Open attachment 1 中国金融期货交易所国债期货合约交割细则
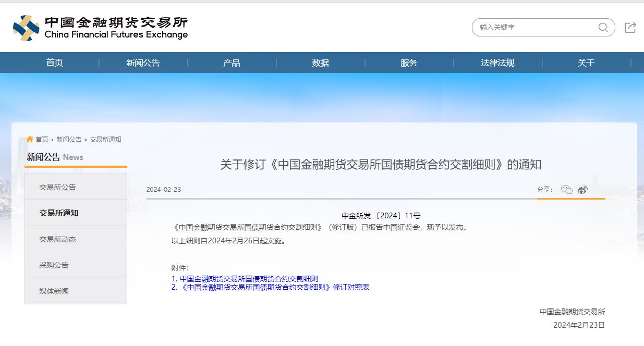644x346 pixels. [x=245, y=279]
